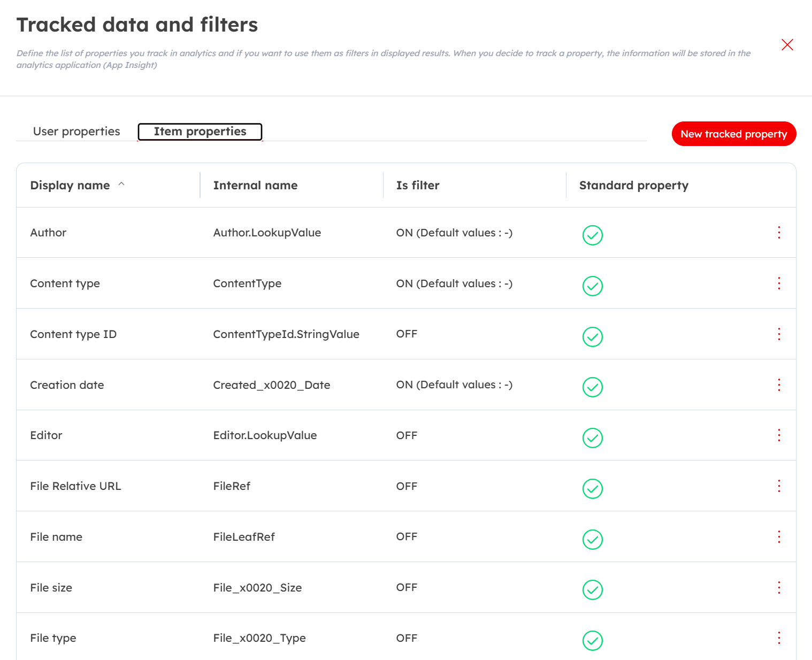Click the ON filter value in Author row
The image size is (812, 660).
pyautogui.click(x=454, y=233)
